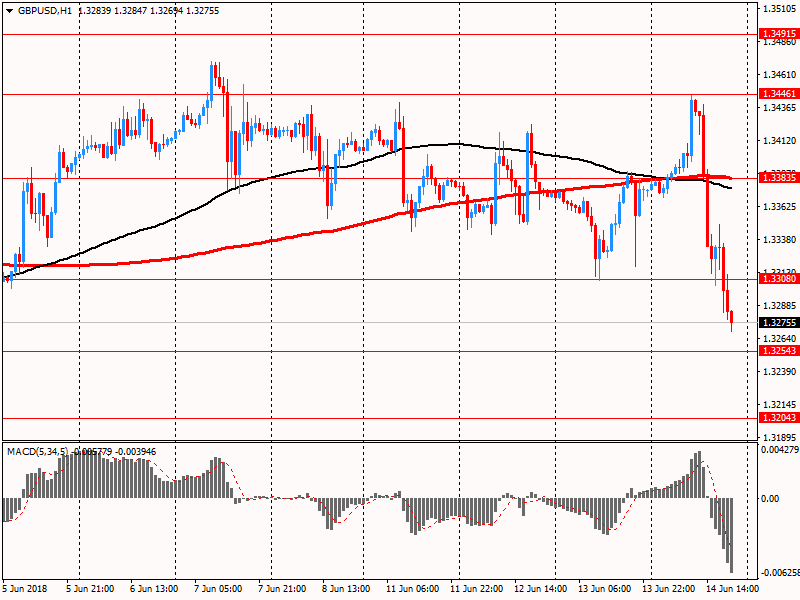800x600 pixels.
Task: Select the current price label 1.32755
Action: 778,323
